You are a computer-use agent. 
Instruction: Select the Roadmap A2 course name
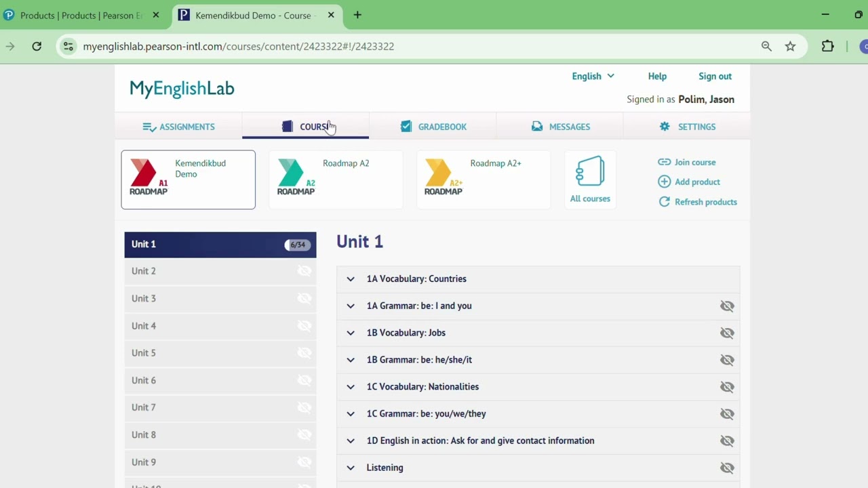click(346, 163)
